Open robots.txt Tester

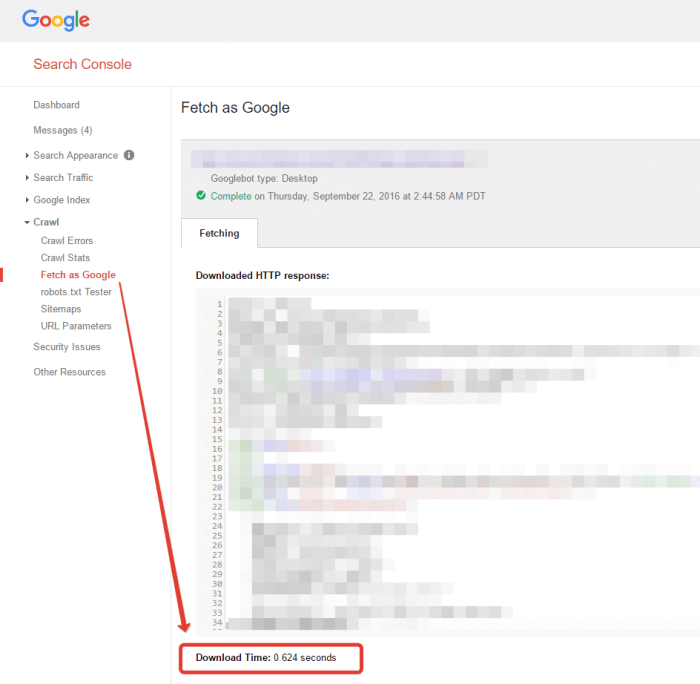(76, 292)
